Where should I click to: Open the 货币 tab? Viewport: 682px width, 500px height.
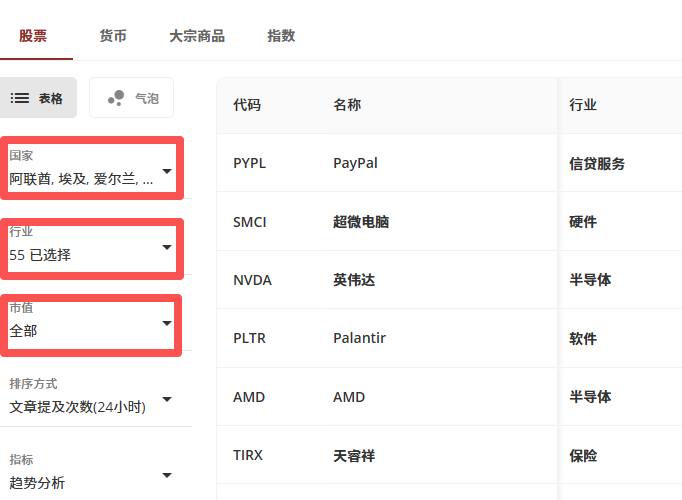pyautogui.click(x=113, y=36)
